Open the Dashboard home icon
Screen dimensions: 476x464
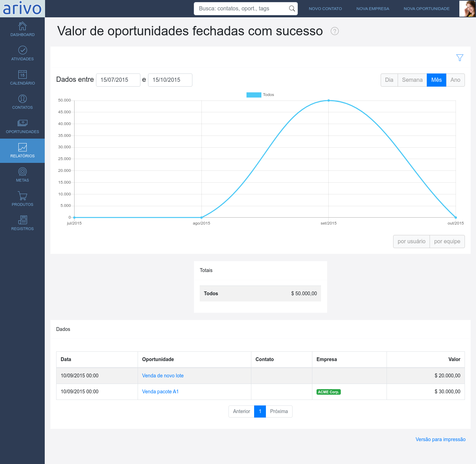(x=23, y=26)
